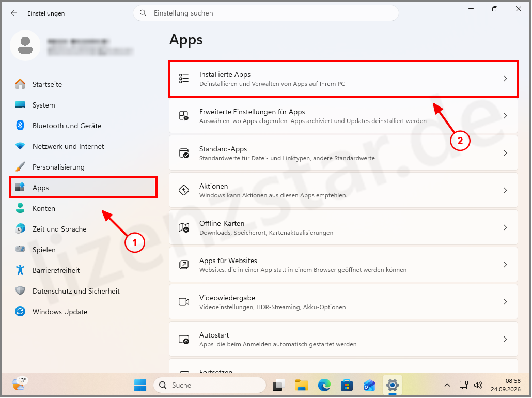This screenshot has width=532, height=398.
Task: Expand the Videowiedergabe chevron
Action: point(505,302)
